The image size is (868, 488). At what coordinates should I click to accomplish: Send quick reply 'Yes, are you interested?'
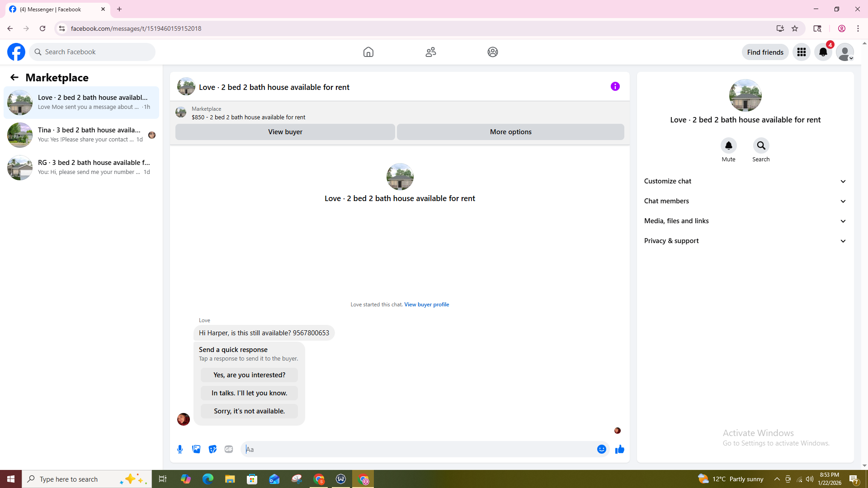pos(250,375)
